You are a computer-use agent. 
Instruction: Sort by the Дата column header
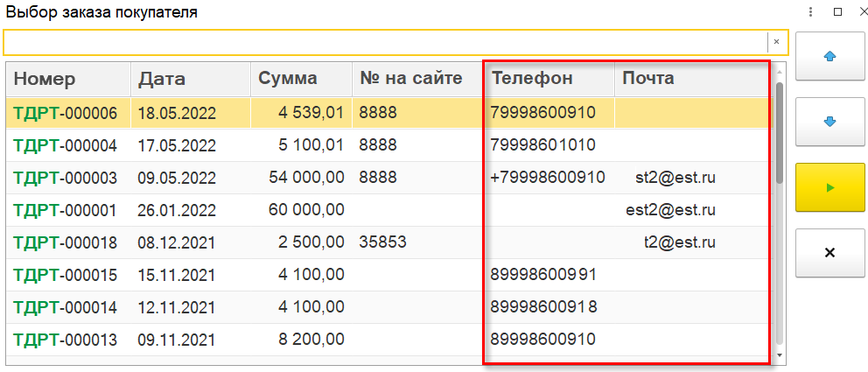point(162,79)
